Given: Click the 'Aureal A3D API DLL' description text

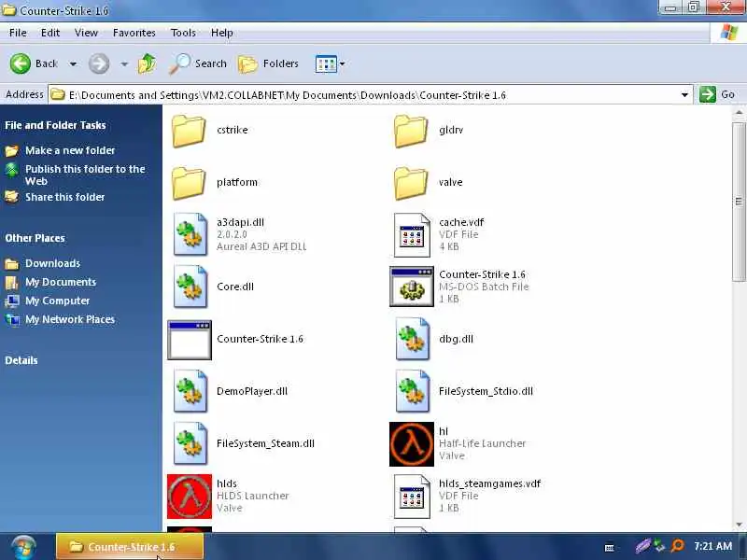Looking at the screenshot, I should (x=261, y=246).
